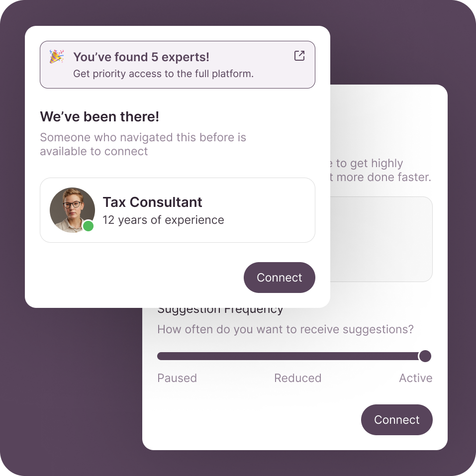Click the suggestion frequency slider handle

425,356
